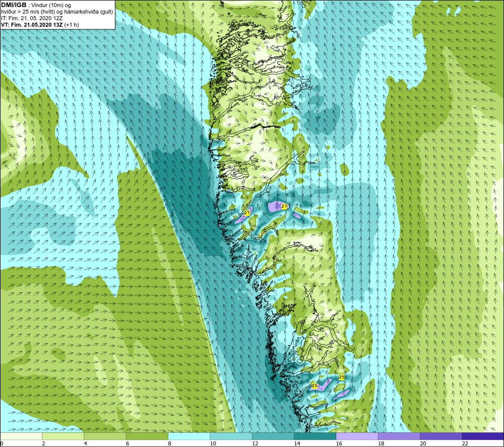Click the scale value '0' under the colorbar
The height and width of the screenshot is (447, 504).
point(2,443)
